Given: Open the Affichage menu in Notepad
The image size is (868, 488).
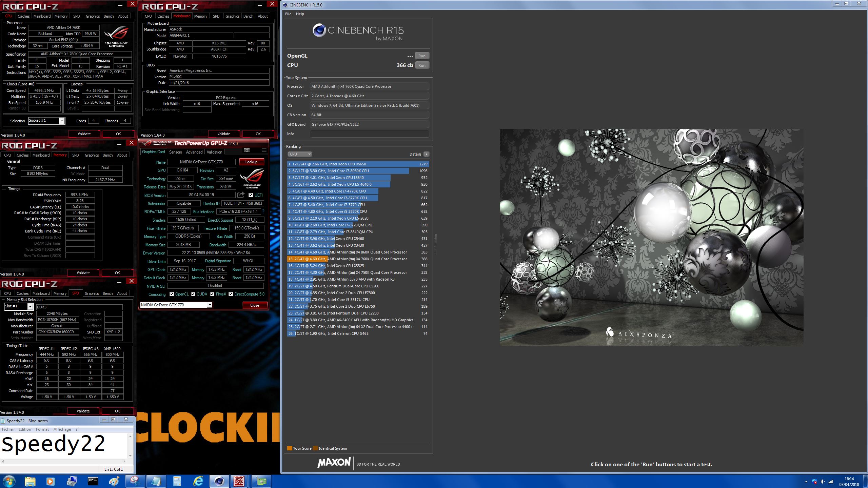Looking at the screenshot, I should (x=62, y=429).
